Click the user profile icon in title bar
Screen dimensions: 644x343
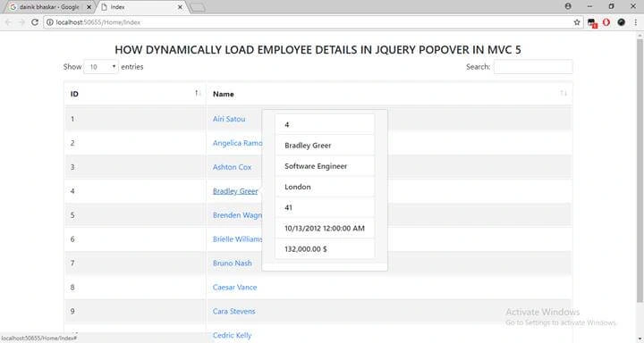pyautogui.click(x=568, y=6)
